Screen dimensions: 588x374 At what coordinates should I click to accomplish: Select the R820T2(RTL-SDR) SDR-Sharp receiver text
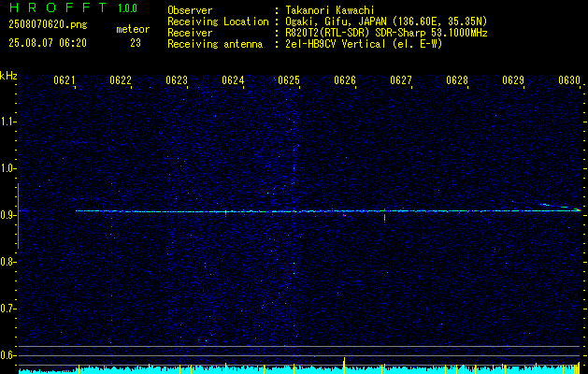click(x=386, y=33)
